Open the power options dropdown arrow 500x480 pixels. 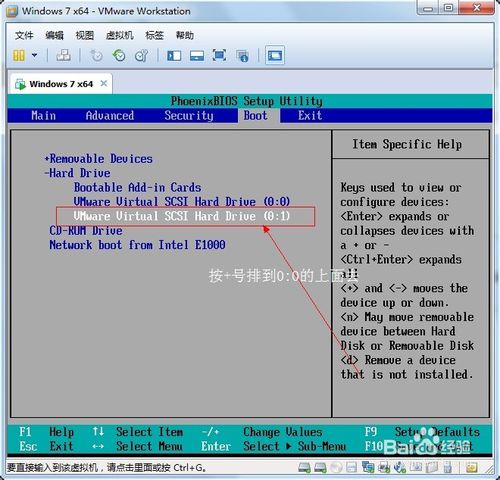point(34,55)
